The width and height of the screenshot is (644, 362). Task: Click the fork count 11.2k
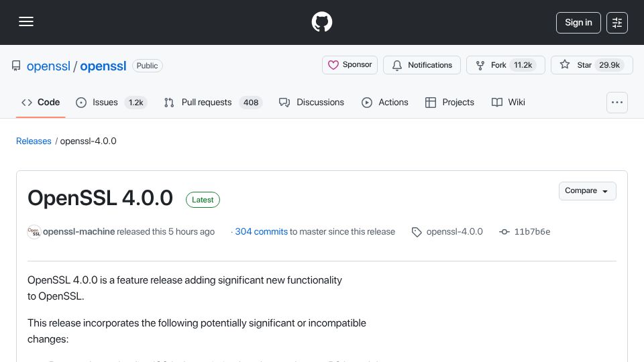pyautogui.click(x=523, y=65)
